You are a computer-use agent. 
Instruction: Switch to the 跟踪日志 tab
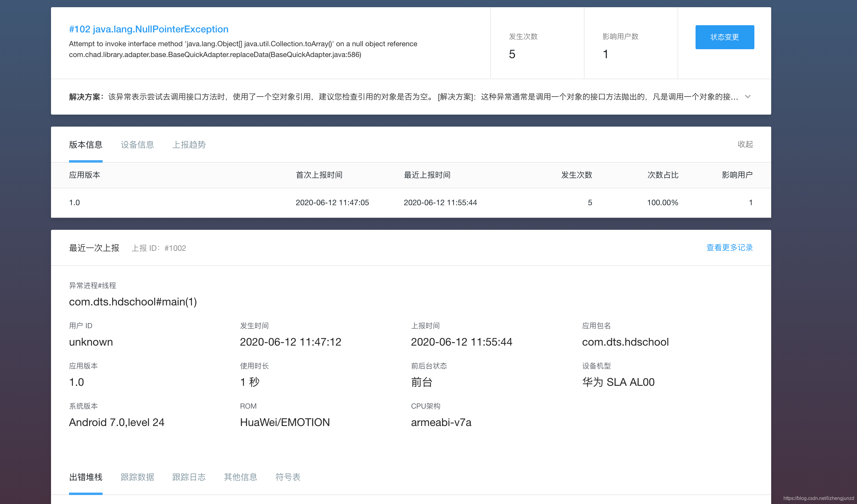tap(189, 477)
